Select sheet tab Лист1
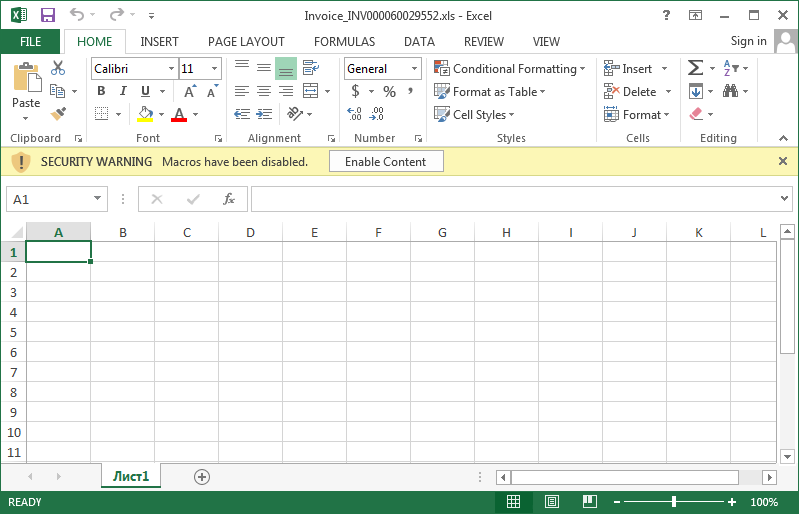799x514 pixels. point(131,476)
